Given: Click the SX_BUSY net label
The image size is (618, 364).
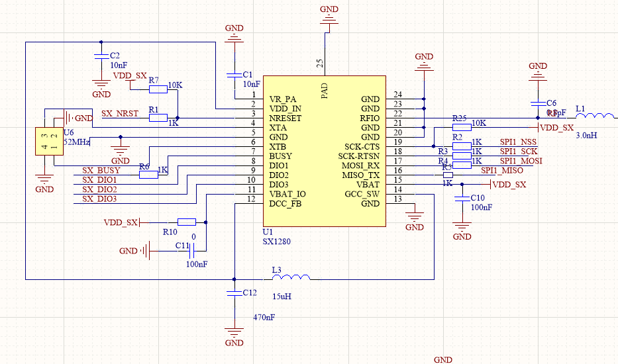Looking at the screenshot, I should [x=101, y=170].
